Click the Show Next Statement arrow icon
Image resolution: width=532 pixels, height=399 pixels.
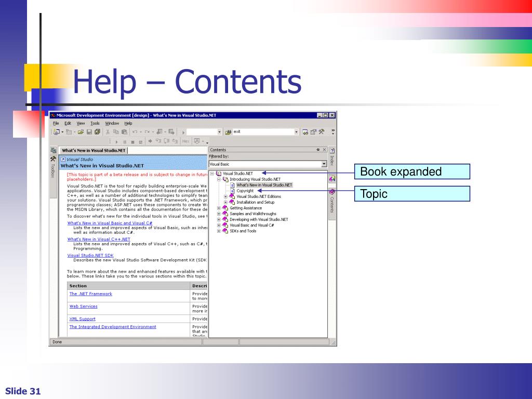point(150,141)
